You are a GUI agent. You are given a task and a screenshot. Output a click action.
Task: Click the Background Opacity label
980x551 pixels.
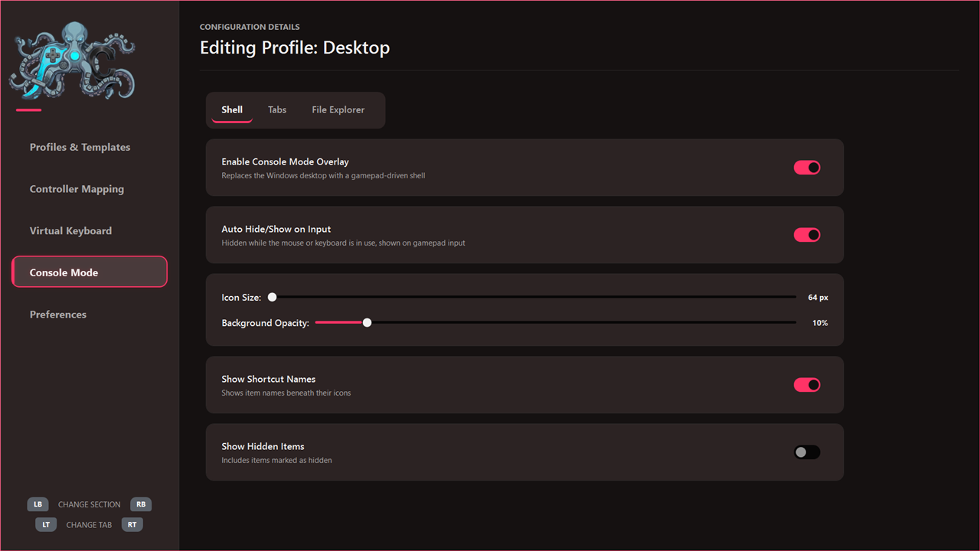click(266, 324)
